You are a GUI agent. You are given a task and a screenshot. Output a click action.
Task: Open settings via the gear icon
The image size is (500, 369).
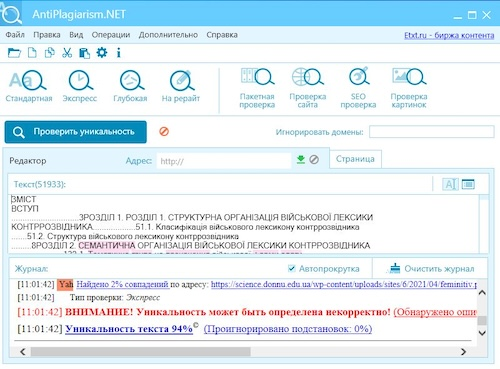[102, 52]
